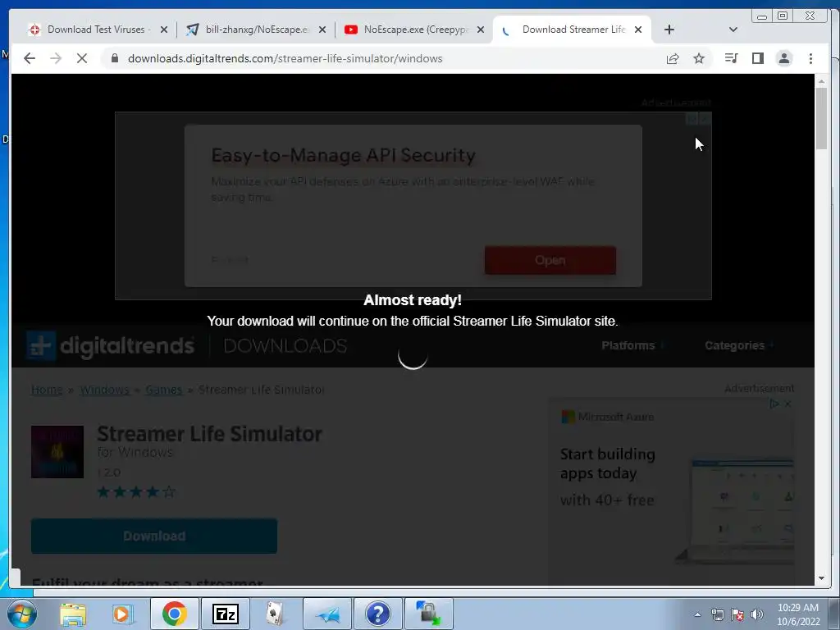Stop page loading with the X button
This screenshot has width=840, height=630.
82,58
